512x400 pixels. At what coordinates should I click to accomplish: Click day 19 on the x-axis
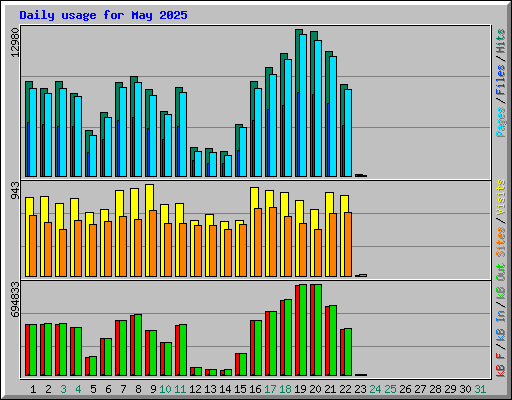pos(300,389)
